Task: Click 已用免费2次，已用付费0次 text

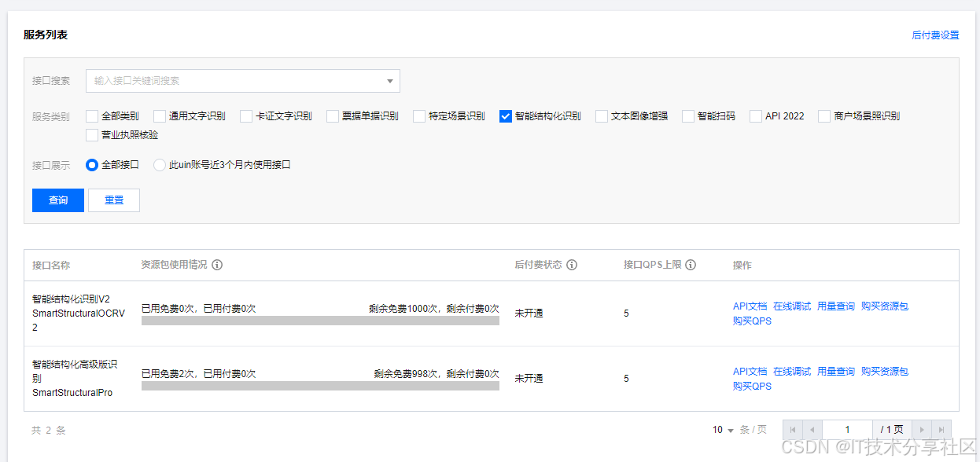Action: tap(198, 374)
